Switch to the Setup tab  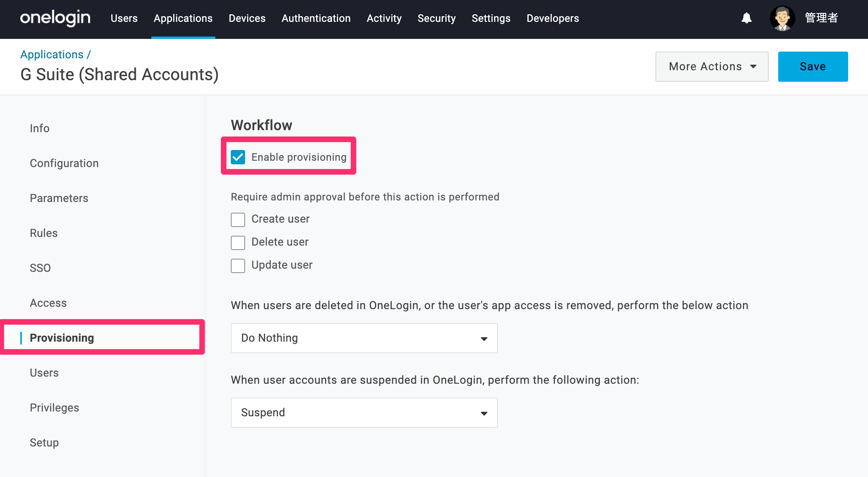(44, 442)
